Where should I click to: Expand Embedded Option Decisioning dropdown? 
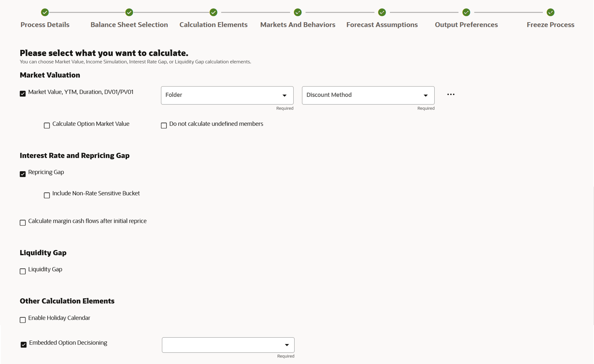tap(228, 345)
